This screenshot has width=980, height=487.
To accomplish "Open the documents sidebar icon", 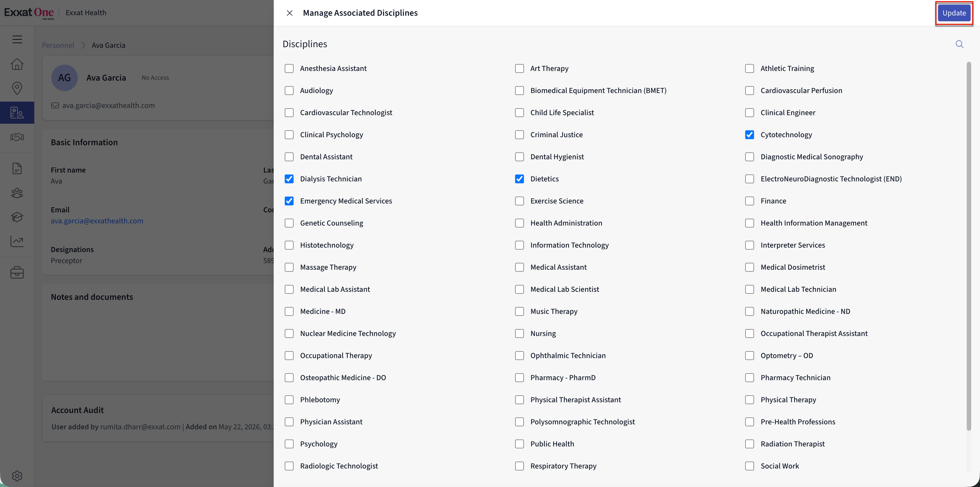I will point(17,168).
